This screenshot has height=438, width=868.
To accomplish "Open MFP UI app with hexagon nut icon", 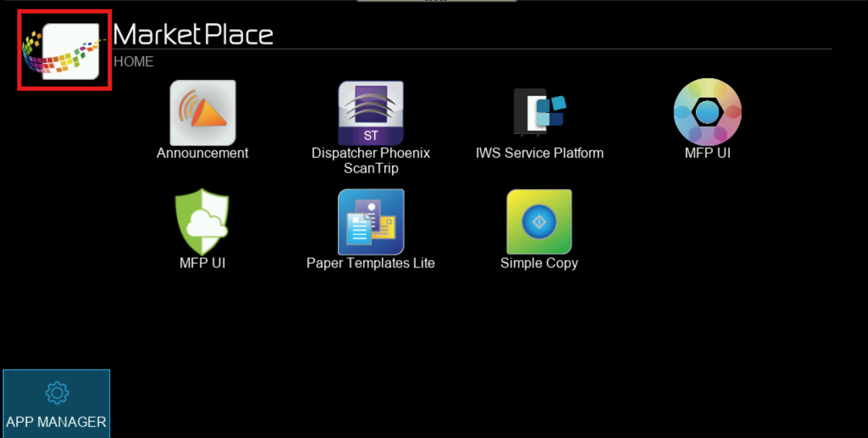I will point(708,112).
